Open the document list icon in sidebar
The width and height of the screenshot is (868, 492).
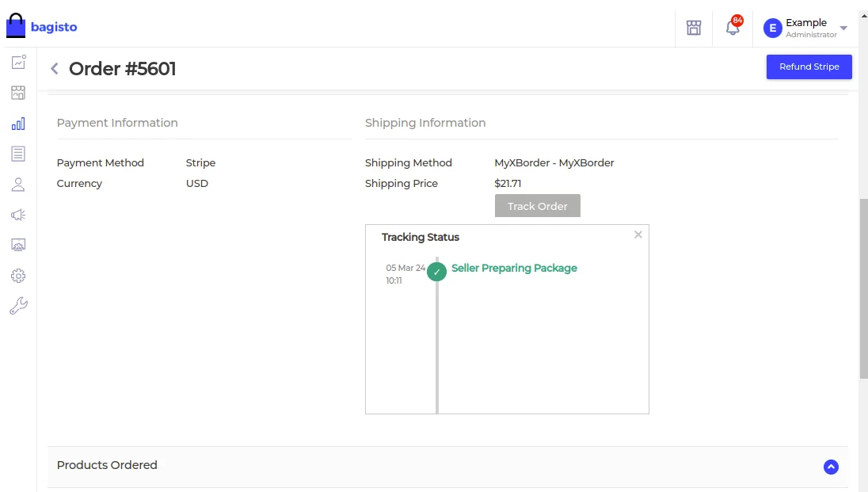point(18,154)
